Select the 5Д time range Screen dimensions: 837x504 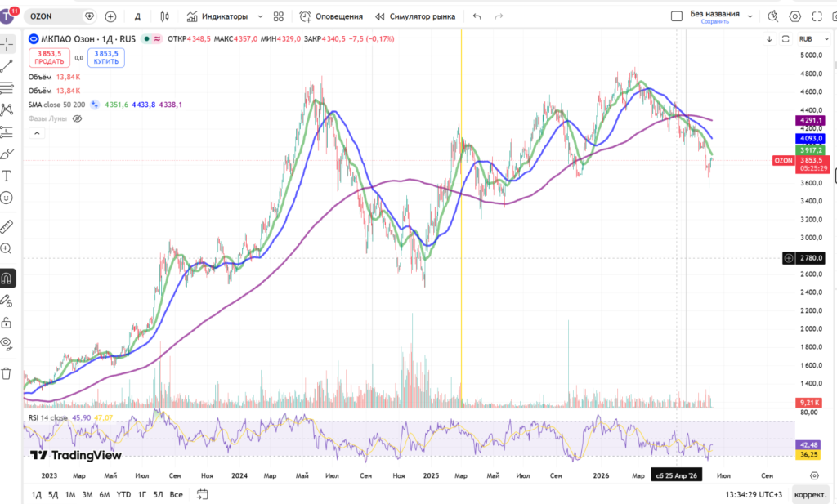(x=53, y=494)
